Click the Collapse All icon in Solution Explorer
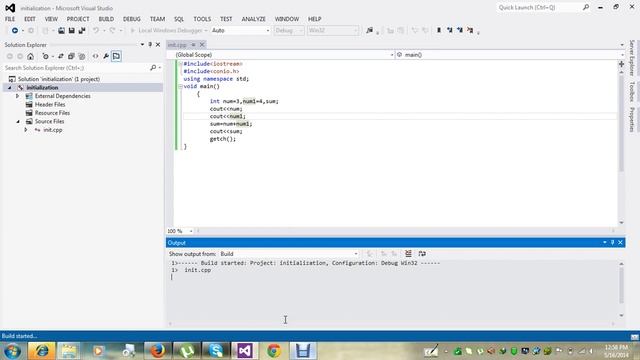The height and width of the screenshot is (360, 640). pos(71,56)
